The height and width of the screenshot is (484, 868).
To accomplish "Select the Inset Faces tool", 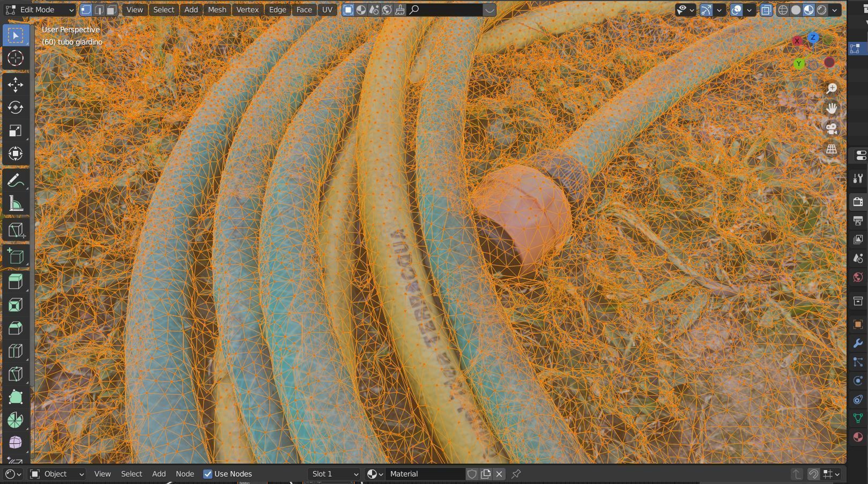I will tap(16, 305).
